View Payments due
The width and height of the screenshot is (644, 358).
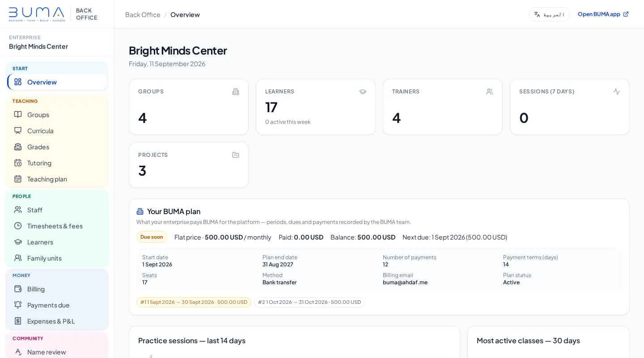57,305
